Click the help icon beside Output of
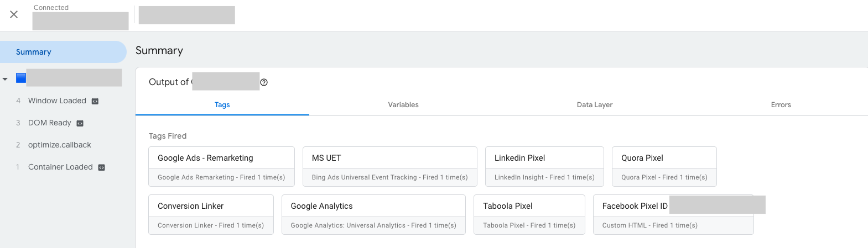Screen dimensions: 868x248 (264, 82)
